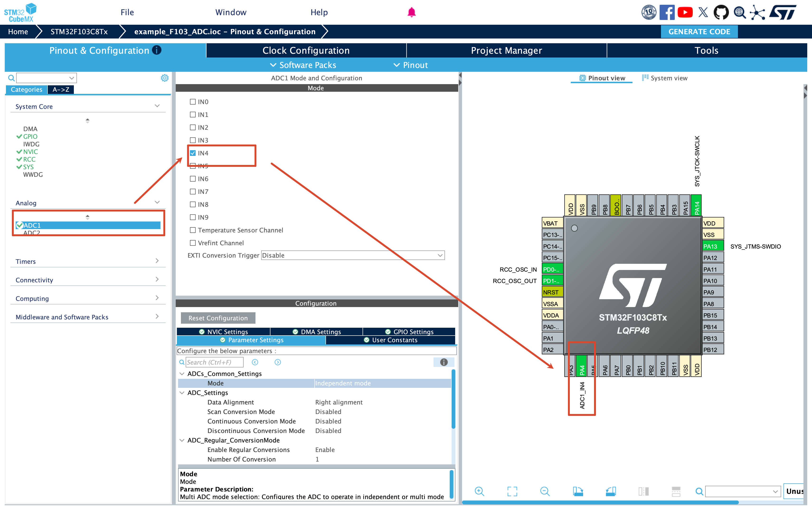Open the ST 10th anniversary badge icon
The width and height of the screenshot is (812, 510).
[x=649, y=13]
